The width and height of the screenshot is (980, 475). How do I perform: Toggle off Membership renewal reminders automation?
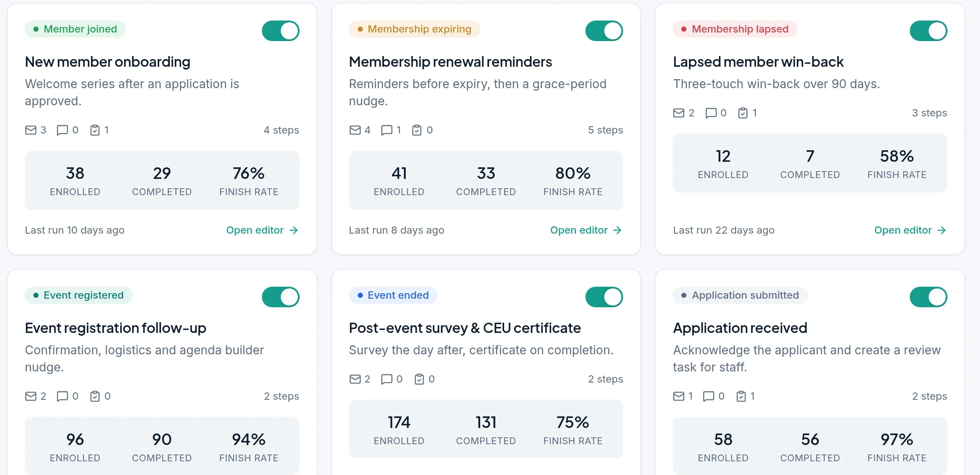point(604,31)
